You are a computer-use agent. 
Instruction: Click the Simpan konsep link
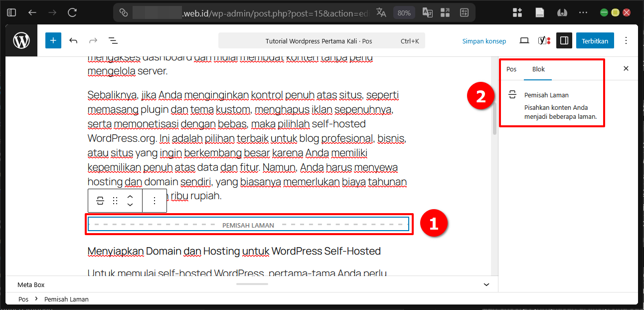484,41
